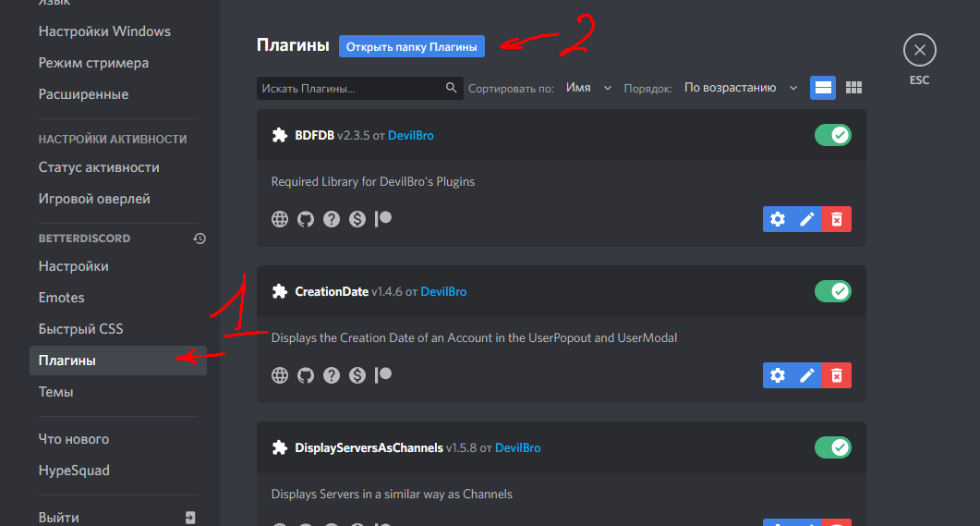This screenshot has width=980, height=526.
Task: Open BDFDB donate dollar icon
Action: click(357, 219)
